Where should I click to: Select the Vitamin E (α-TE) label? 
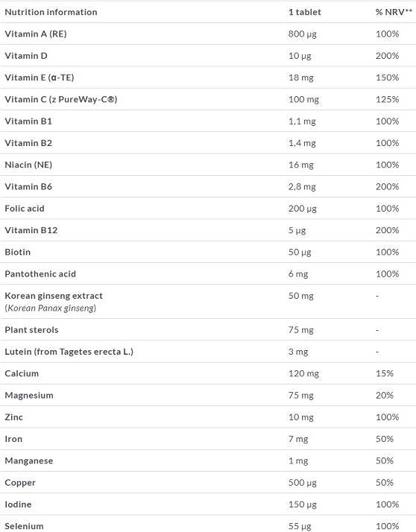coord(40,77)
